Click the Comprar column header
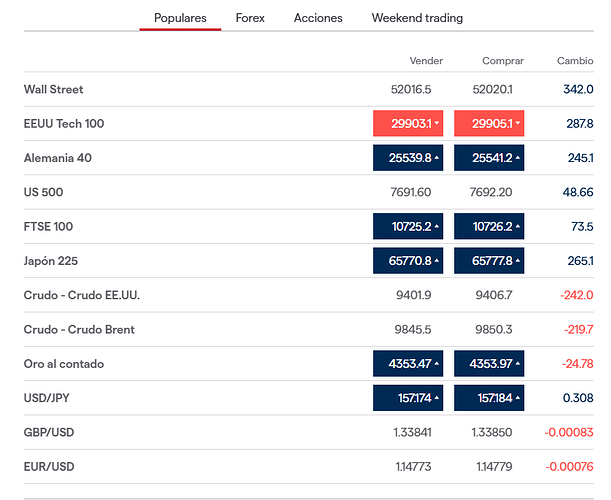Screen dimensions: 611x500 pyautogui.click(x=503, y=61)
